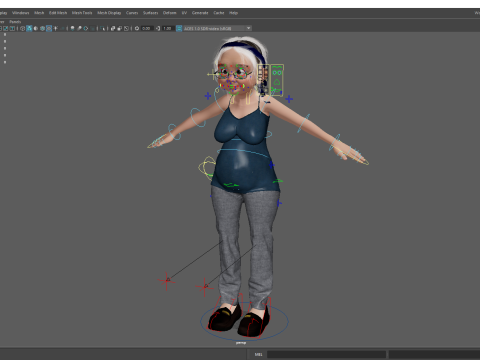The height and width of the screenshot is (360, 480).
Task: Open the Curves menu
Action: point(132,13)
